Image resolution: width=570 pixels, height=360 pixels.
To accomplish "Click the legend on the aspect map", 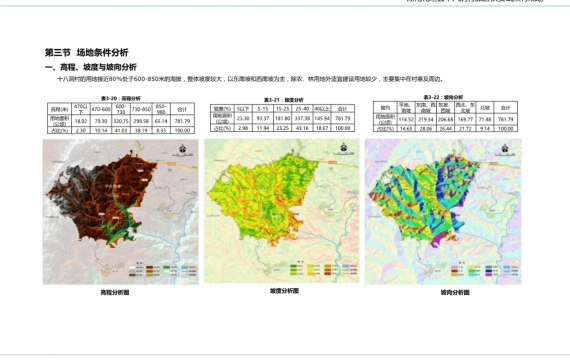I will click(x=485, y=269).
